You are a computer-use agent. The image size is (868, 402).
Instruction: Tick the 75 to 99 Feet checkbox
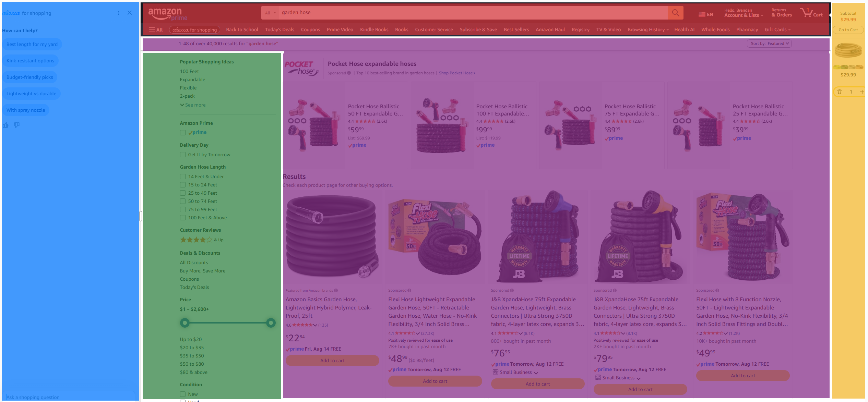183,210
